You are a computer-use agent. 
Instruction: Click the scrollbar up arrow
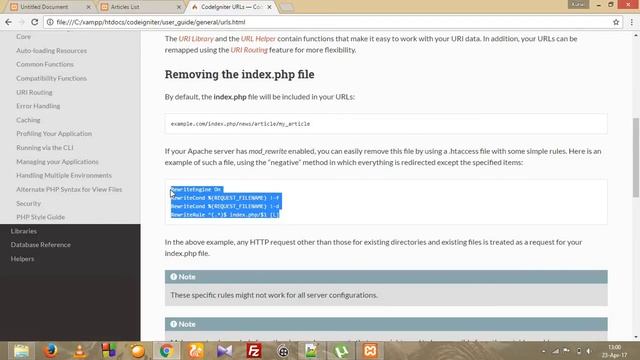tap(636, 36)
